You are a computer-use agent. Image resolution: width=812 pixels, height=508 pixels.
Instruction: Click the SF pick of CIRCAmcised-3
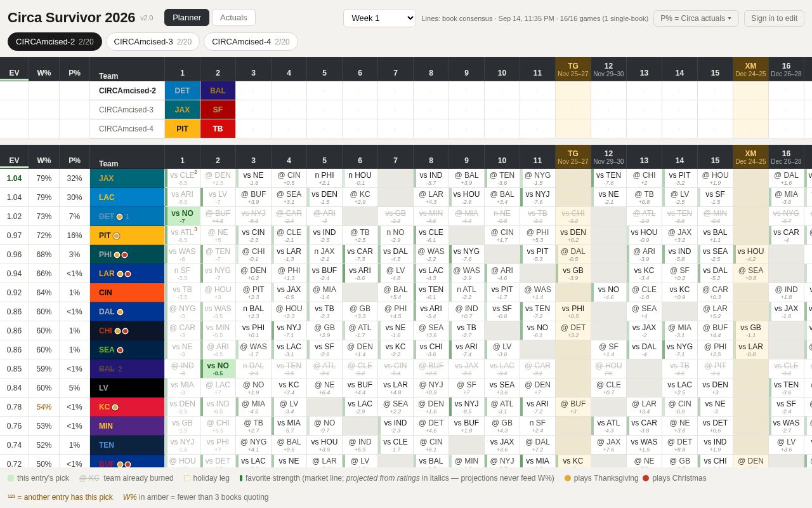218,110
